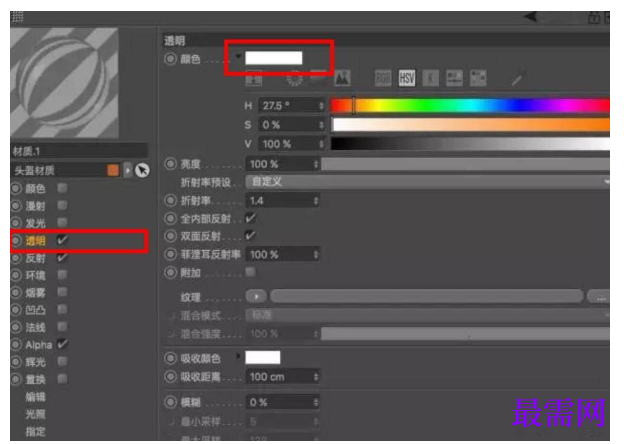The image size is (624, 444).
Task: Click the dotted grip icon at panel corner
Action: 17,17
